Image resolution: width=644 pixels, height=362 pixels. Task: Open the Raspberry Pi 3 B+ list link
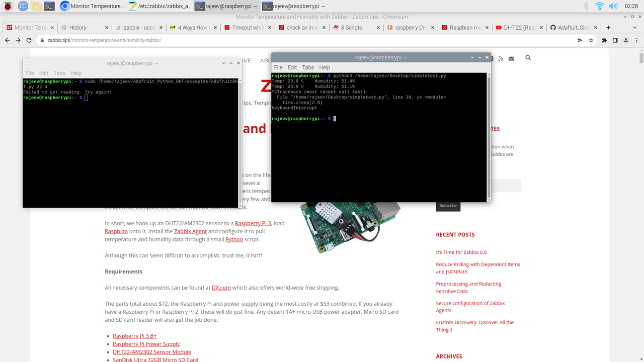tap(135, 336)
